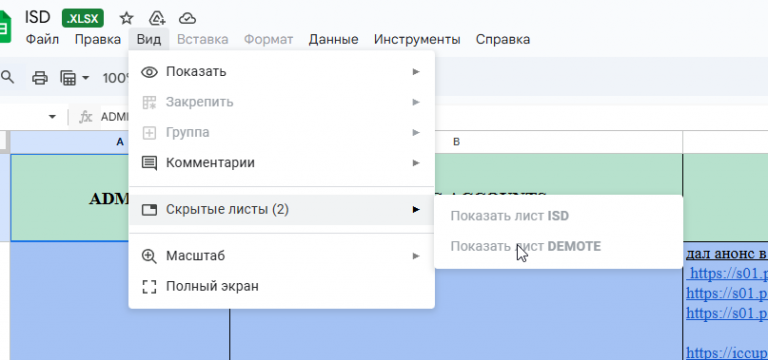Open the Файл menu
768x360 pixels.
42,40
